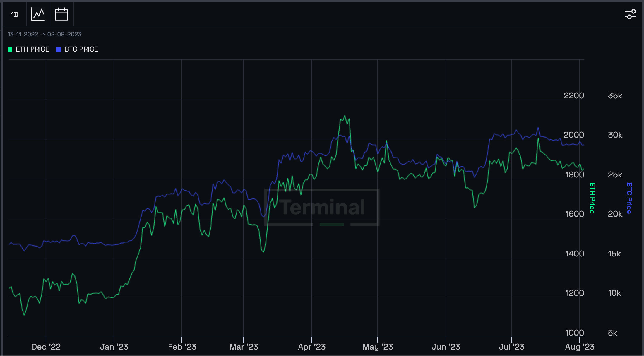This screenshot has width=644, height=356.
Task: Click the Mar '23 x-axis label
Action: pos(244,347)
